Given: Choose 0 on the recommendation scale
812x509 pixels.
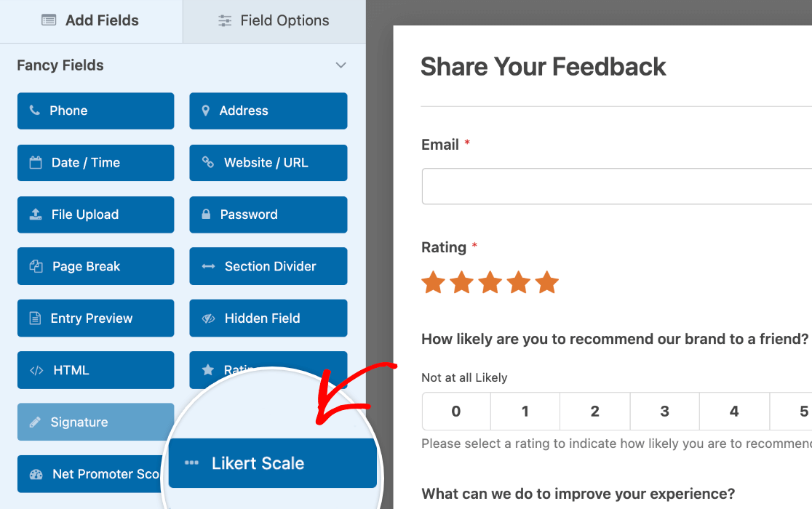Looking at the screenshot, I should tap(456, 412).
